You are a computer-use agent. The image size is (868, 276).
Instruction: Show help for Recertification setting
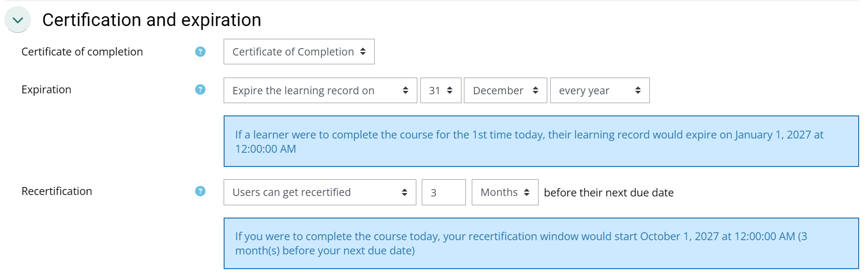pos(200,191)
